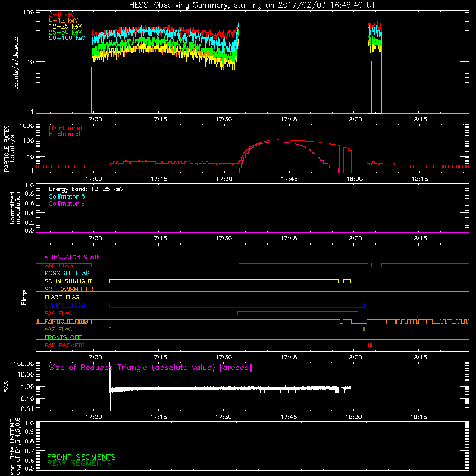
Task: Click the 0.9 tick on the livetime axis
Action: click(29, 432)
